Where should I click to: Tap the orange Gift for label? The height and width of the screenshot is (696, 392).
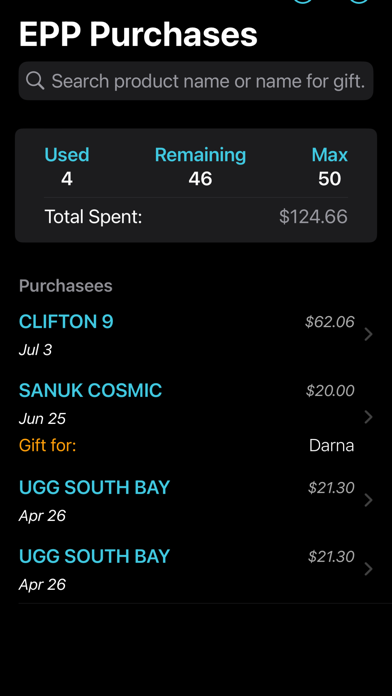coord(48,445)
